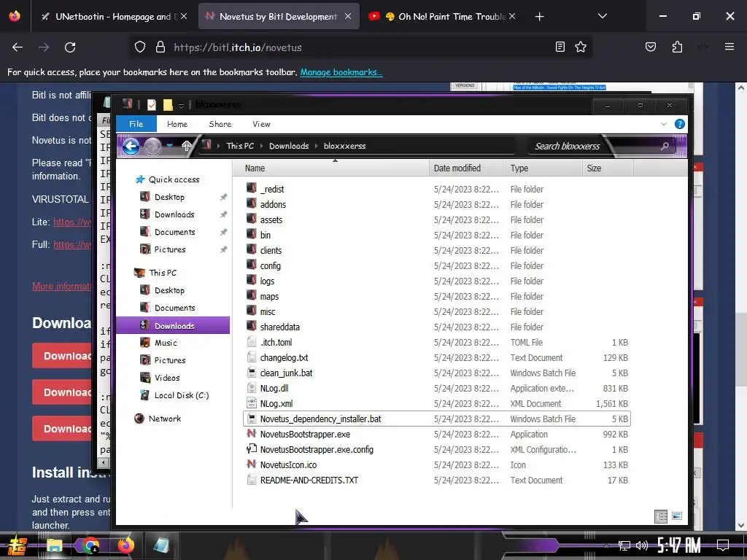This screenshot has height=560, width=747.
Task: Click the clock showing 5:47 AM
Action: [679, 545]
